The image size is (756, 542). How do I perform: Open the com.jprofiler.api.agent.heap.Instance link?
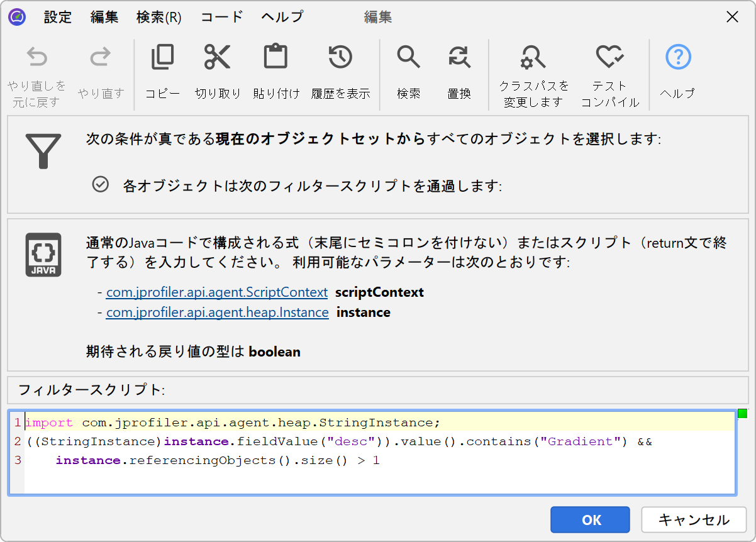[217, 312]
